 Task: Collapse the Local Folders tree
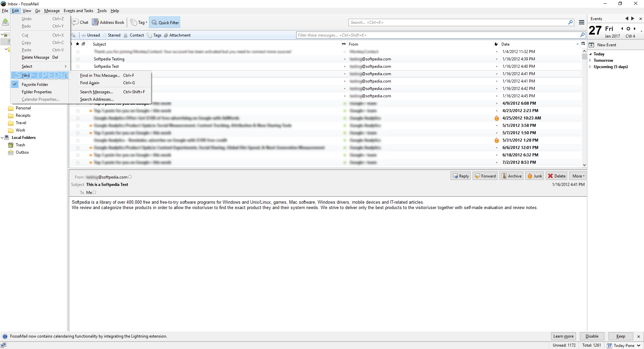click(x=2, y=138)
